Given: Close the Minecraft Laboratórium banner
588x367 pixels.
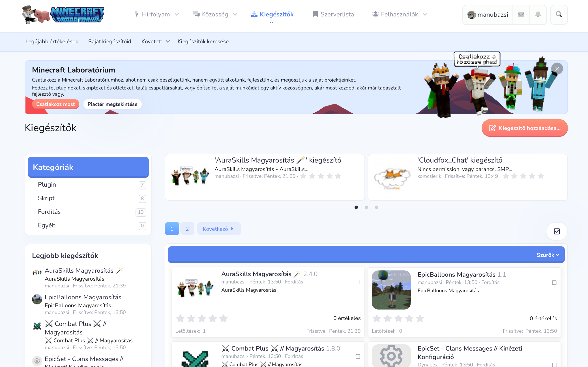Looking at the screenshot, I should [557, 69].
